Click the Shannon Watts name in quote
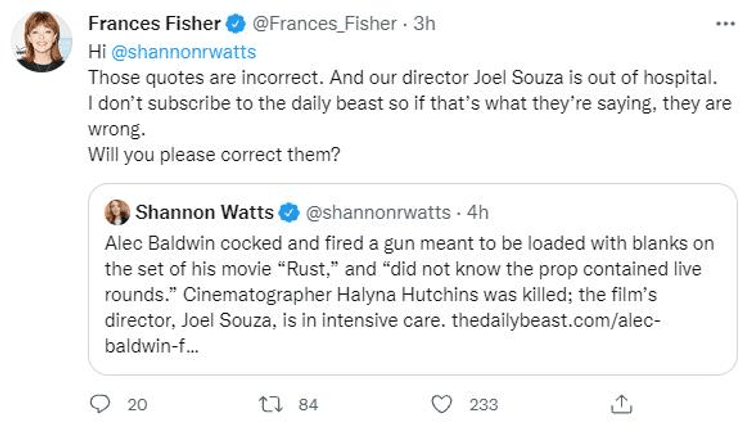 (x=203, y=212)
